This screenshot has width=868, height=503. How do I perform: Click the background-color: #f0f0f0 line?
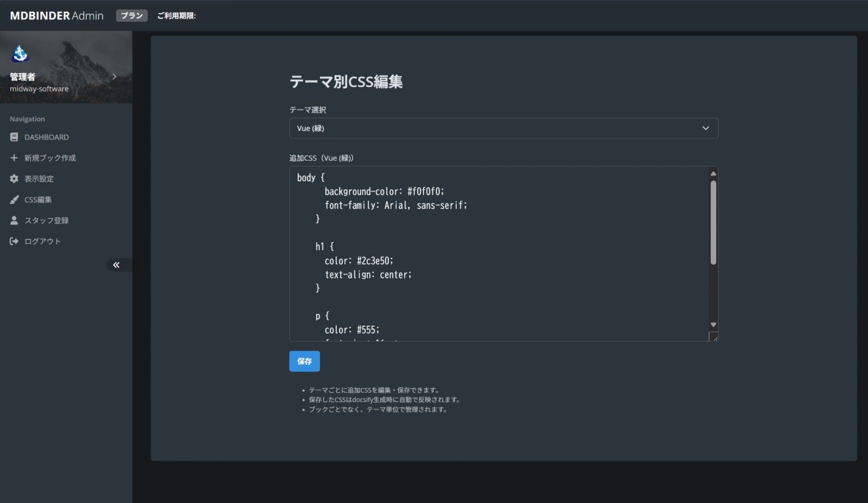[384, 192]
